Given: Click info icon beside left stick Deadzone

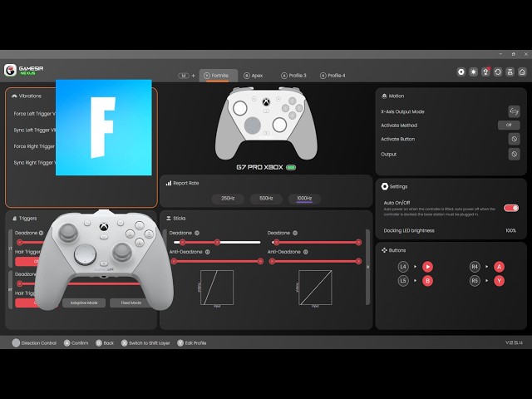Looking at the screenshot, I should tap(197, 233).
